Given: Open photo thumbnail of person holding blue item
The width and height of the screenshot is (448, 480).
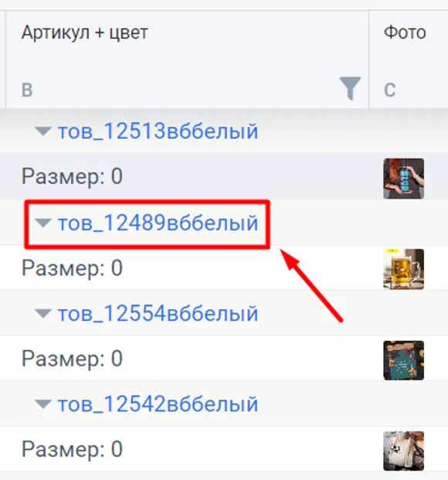Looking at the screenshot, I should 404,179.
